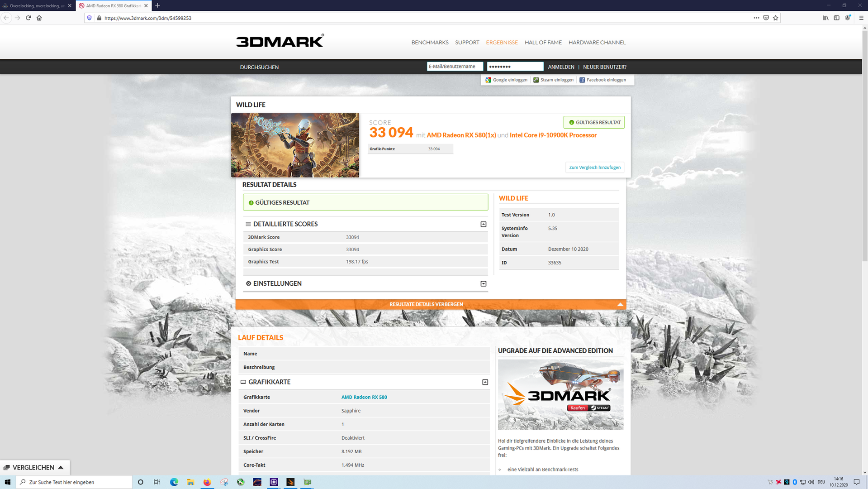This screenshot has width=868, height=489.
Task: Click the Anmelden login button
Action: click(x=561, y=67)
